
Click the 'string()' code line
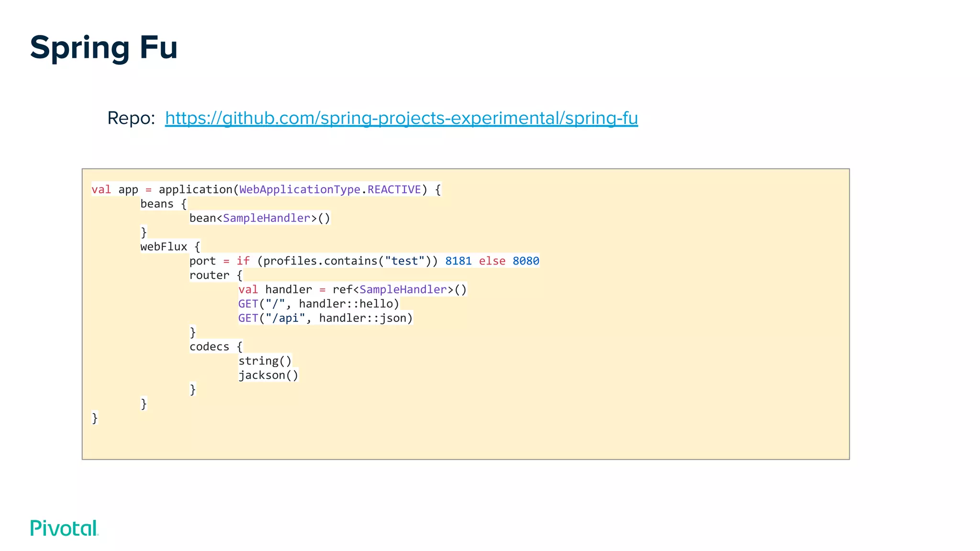point(265,361)
